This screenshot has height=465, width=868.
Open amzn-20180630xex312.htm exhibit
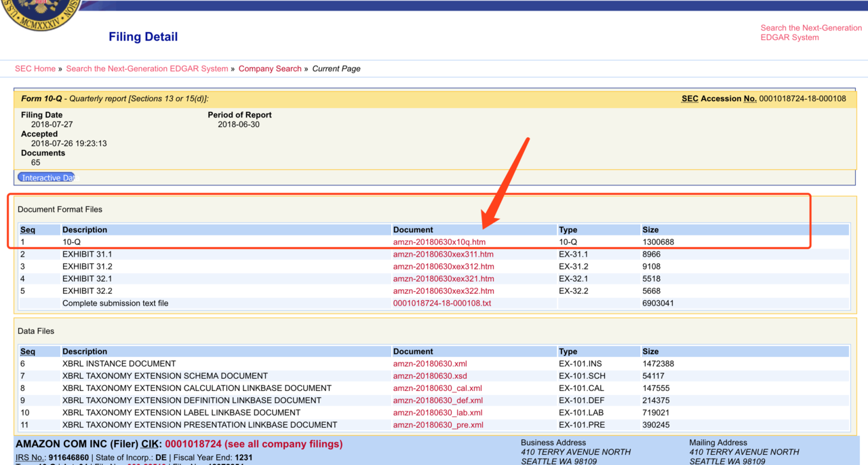tap(443, 266)
